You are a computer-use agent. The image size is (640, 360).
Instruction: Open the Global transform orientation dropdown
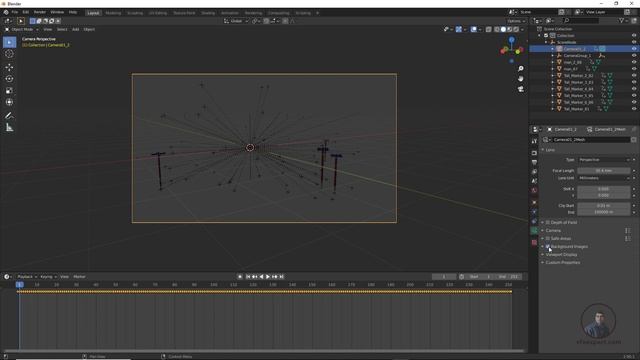[236, 21]
